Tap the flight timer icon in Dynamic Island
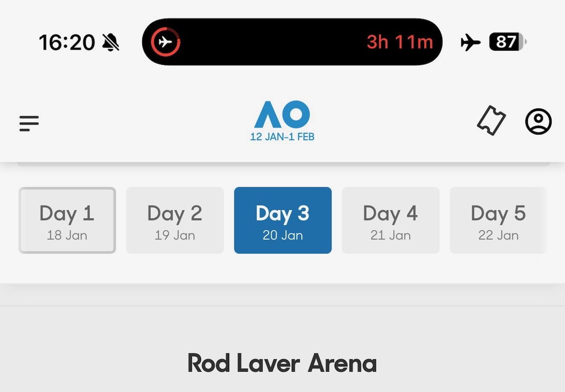565x392 pixels. pyautogui.click(x=166, y=42)
